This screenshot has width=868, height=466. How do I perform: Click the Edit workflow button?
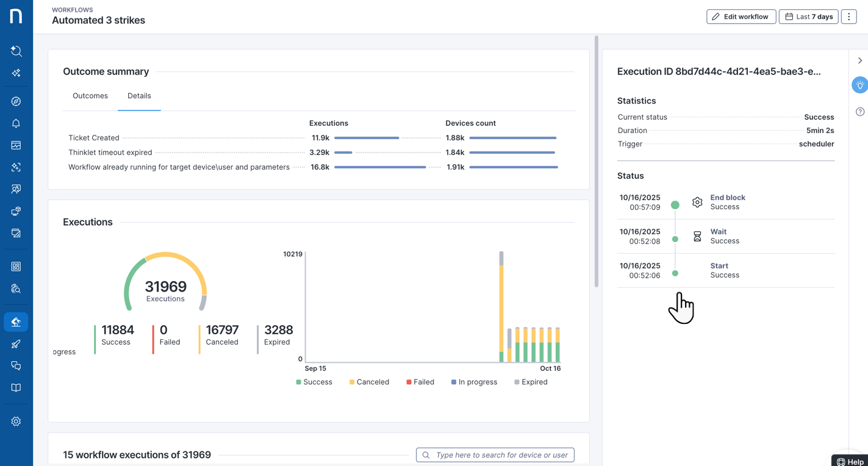coord(741,16)
